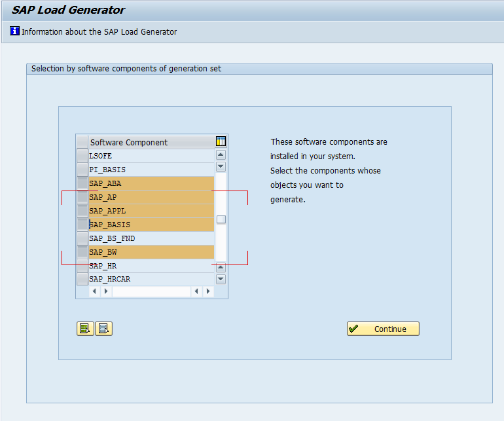Click left arrow on horizontal scrollbar

tap(94, 291)
